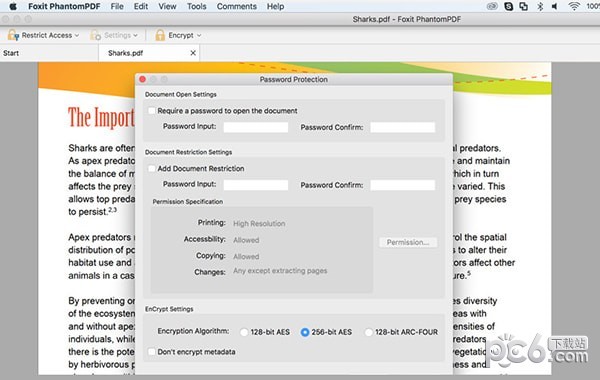Click open-password Password Confirm field
This screenshot has width=600, height=380.
pos(403,127)
